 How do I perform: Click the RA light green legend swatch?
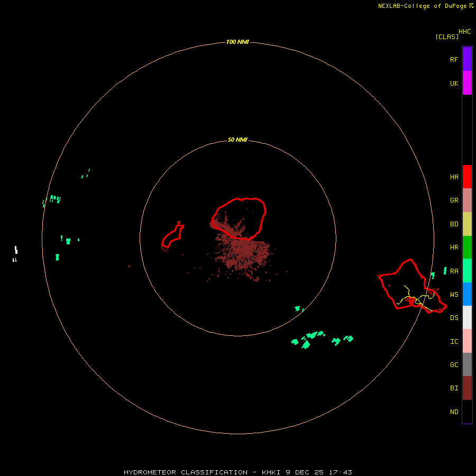click(467, 271)
